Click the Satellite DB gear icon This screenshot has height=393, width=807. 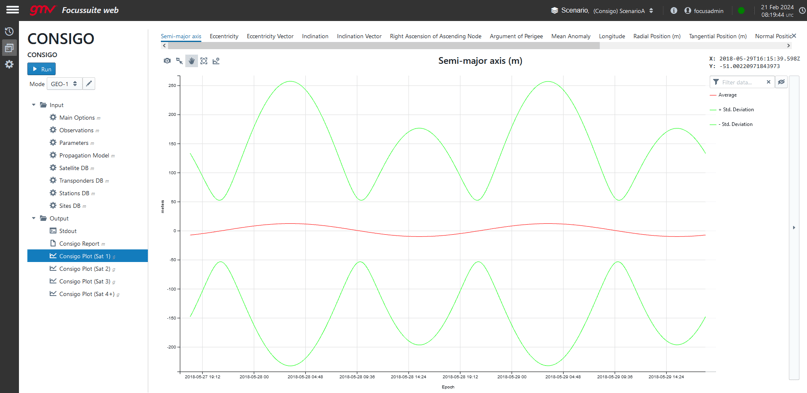pyautogui.click(x=52, y=168)
